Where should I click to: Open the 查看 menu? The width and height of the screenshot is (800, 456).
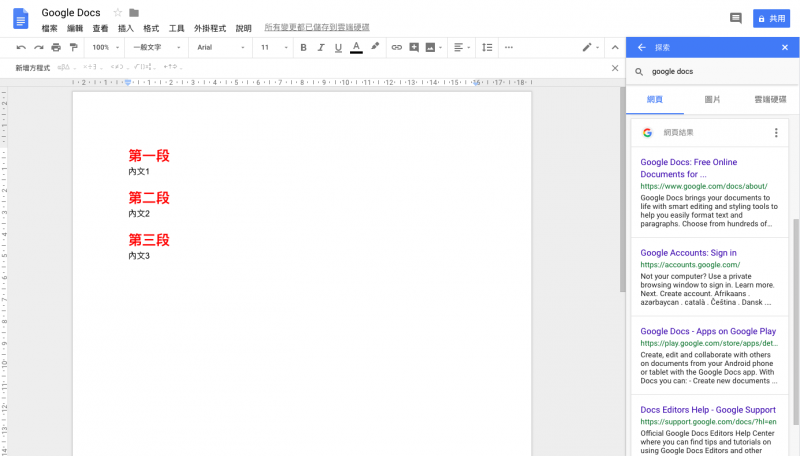pos(101,29)
